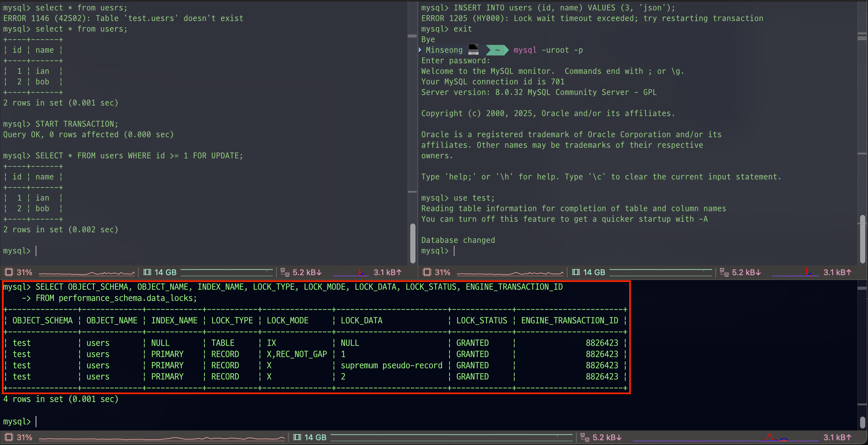Click network icon in bottom pane status bar
The height and width of the screenshot is (445, 868).
tap(585, 437)
